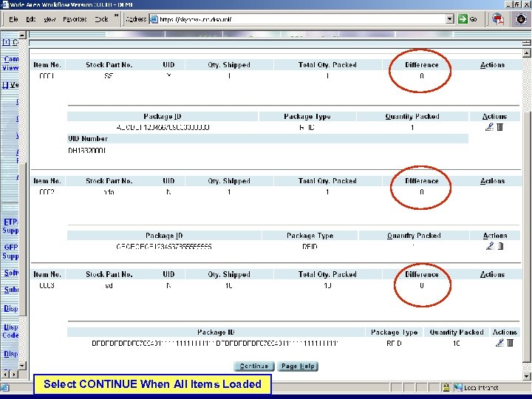Click item number 0002 cell
532x399 pixels.
click(x=47, y=192)
